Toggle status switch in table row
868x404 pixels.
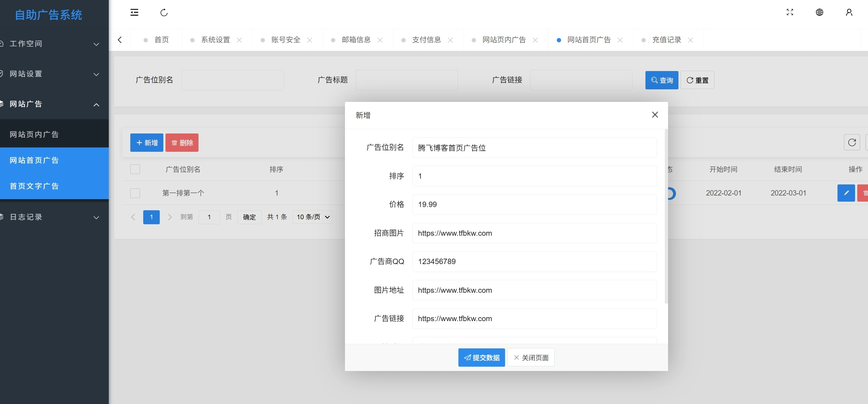coord(671,193)
